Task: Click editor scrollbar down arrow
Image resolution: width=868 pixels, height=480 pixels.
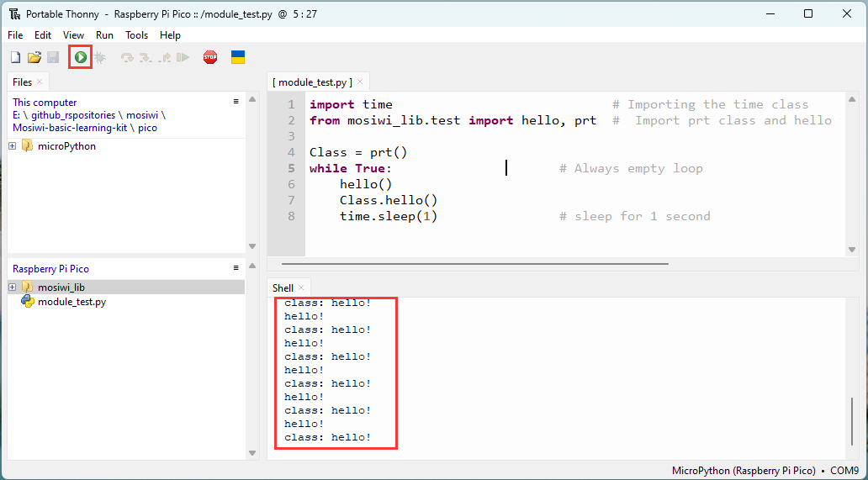Action: [852, 250]
